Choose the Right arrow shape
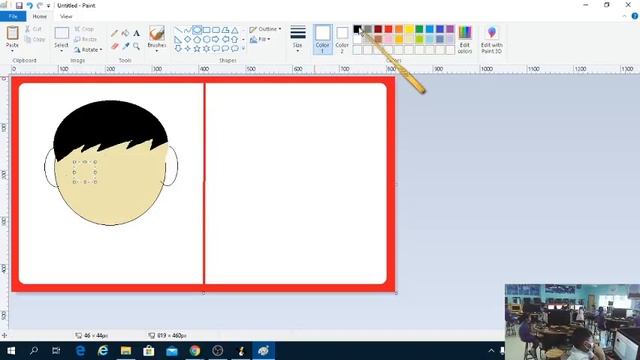Image resolution: width=640 pixels, height=360 pixels. (216, 40)
